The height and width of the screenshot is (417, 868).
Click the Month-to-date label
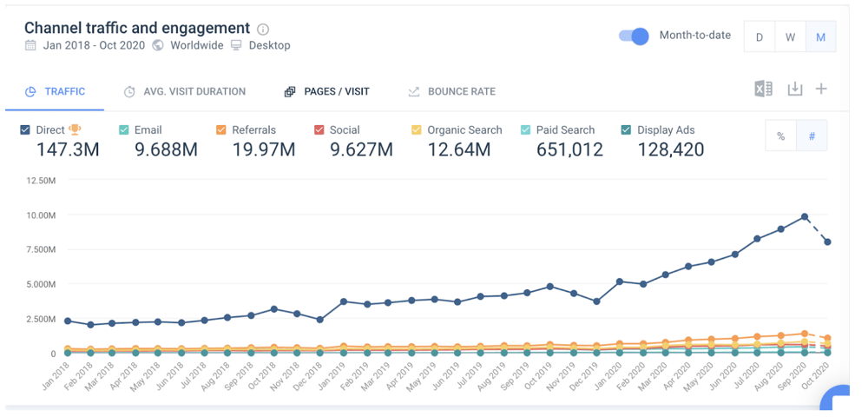point(695,36)
